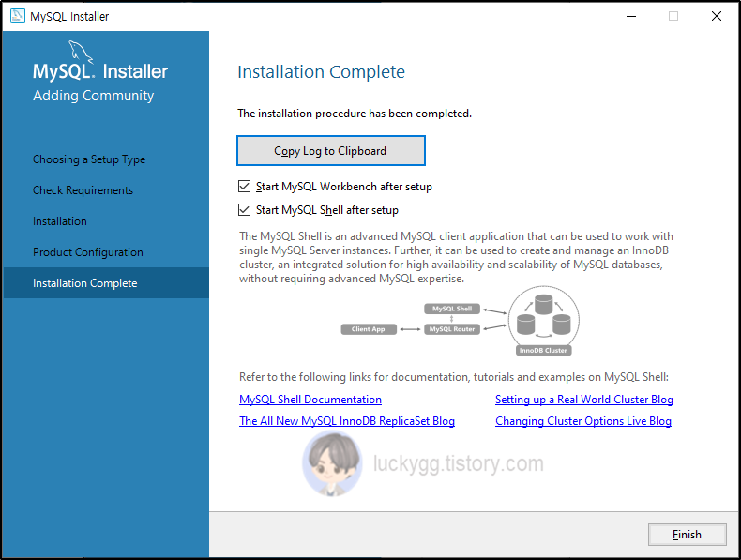Select the Installation Complete sidebar step
The height and width of the screenshot is (560, 741).
(106, 282)
